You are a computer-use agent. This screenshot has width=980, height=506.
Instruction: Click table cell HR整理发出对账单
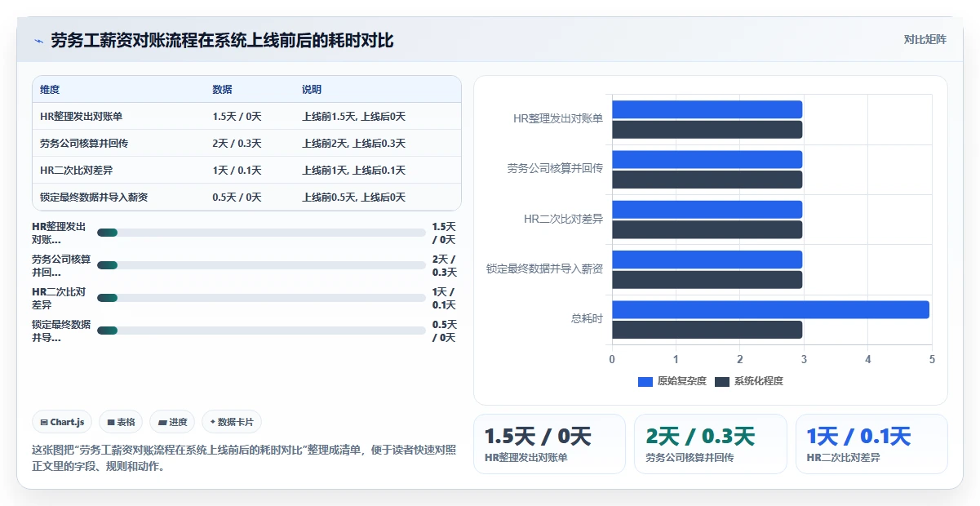click(80, 117)
